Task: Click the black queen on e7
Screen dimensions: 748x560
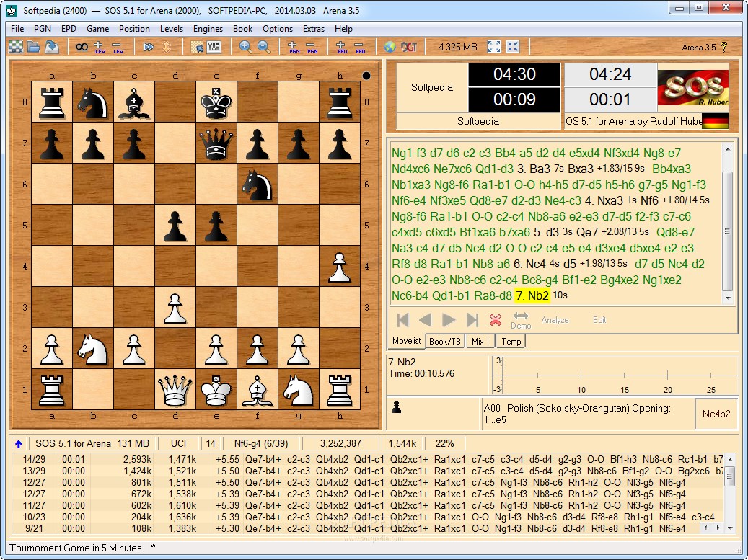Action: click(216, 143)
